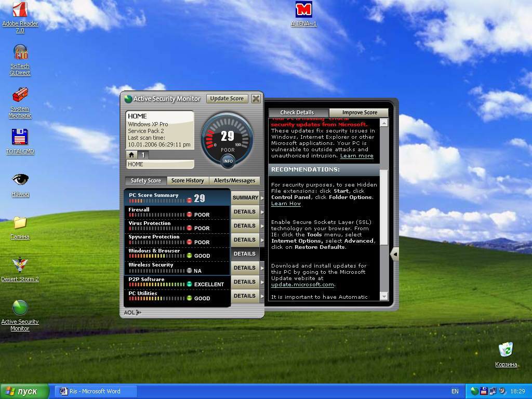Open Desert Storm 2 desktop icon
Screen dimensions: 532x399
tap(20, 270)
